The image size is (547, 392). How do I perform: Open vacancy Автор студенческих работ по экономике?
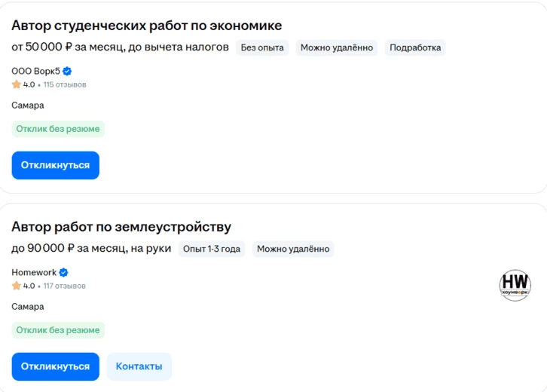click(146, 26)
